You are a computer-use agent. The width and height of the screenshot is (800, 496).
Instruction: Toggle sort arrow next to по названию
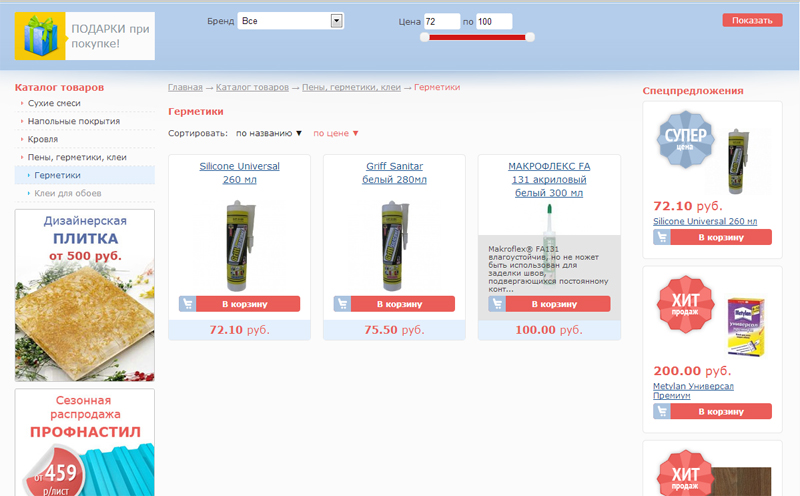point(299,133)
